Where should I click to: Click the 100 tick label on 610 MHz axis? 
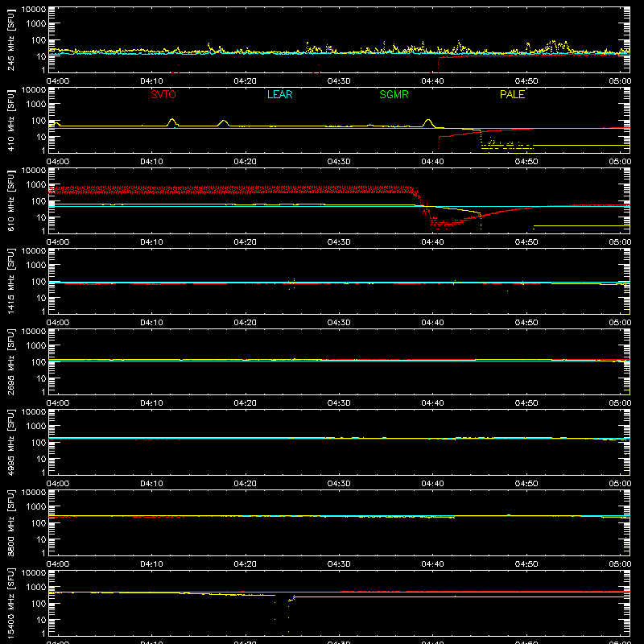point(39,201)
